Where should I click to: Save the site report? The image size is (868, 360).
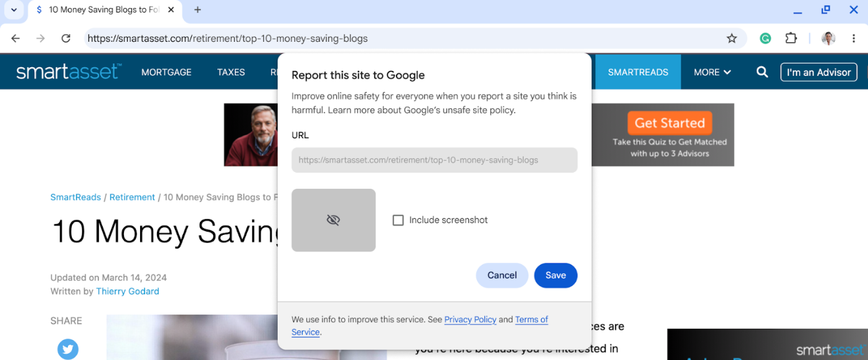(555, 275)
